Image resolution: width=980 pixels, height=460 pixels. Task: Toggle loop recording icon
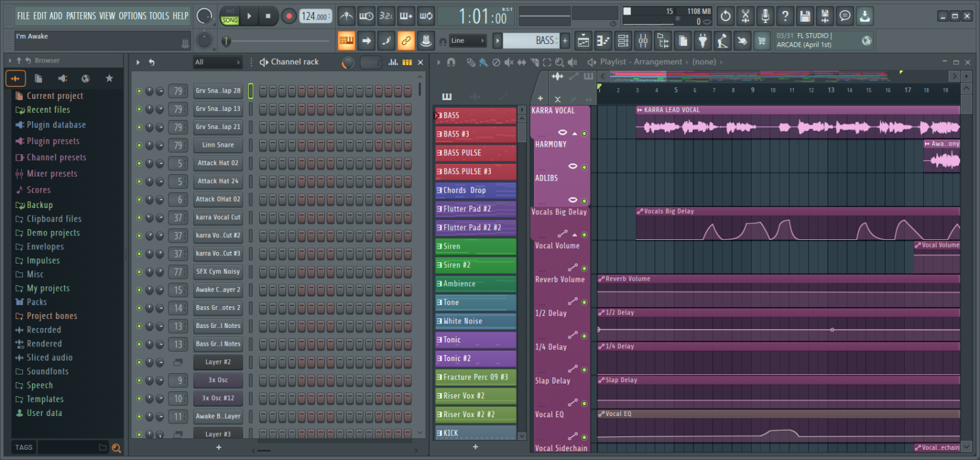click(x=426, y=16)
